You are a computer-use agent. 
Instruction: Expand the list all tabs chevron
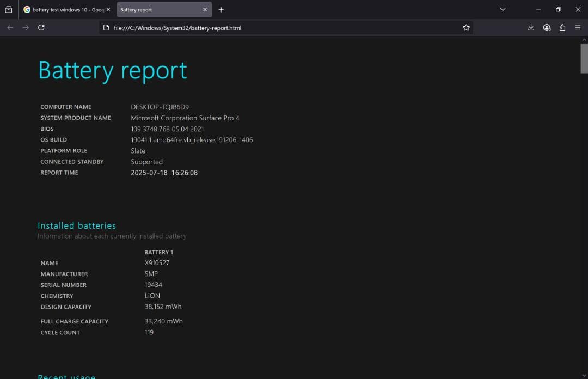tap(503, 9)
